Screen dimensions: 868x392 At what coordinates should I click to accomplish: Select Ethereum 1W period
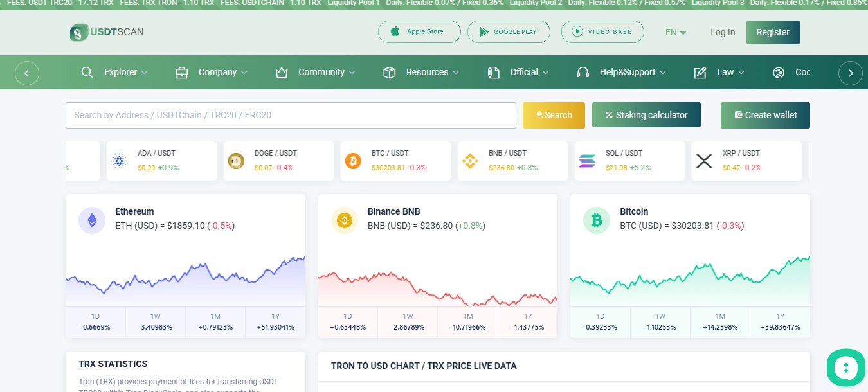pyautogui.click(x=156, y=321)
